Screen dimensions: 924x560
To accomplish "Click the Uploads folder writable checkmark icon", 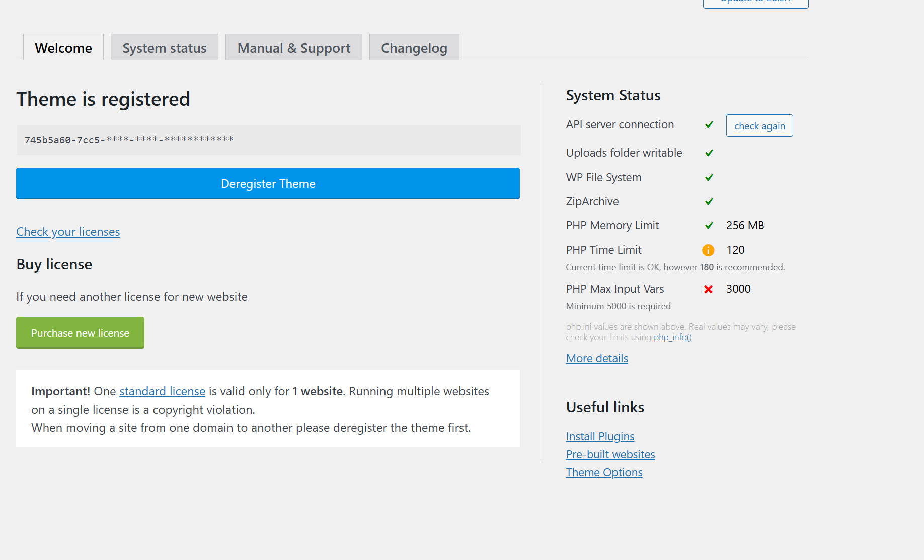I will (x=709, y=153).
